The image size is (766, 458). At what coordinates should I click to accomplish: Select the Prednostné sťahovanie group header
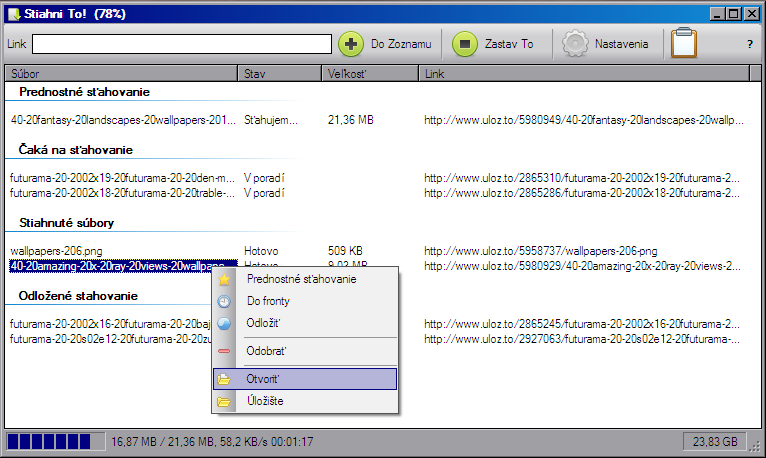pos(85,92)
